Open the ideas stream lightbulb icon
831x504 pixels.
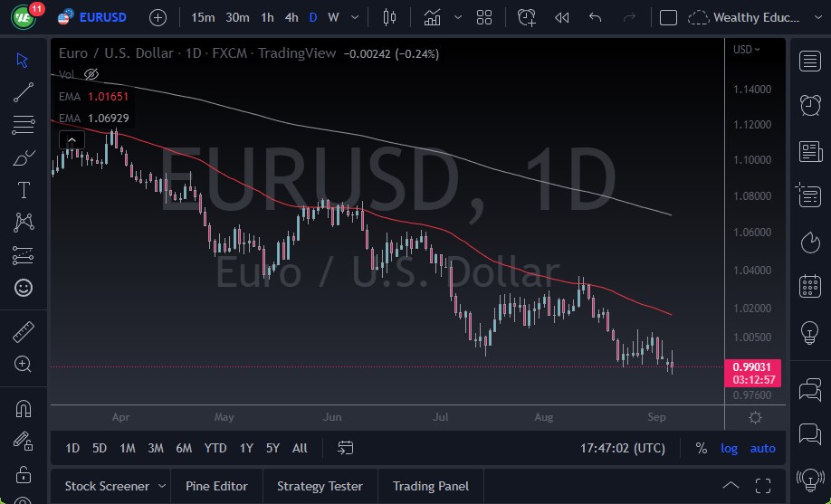point(810,480)
